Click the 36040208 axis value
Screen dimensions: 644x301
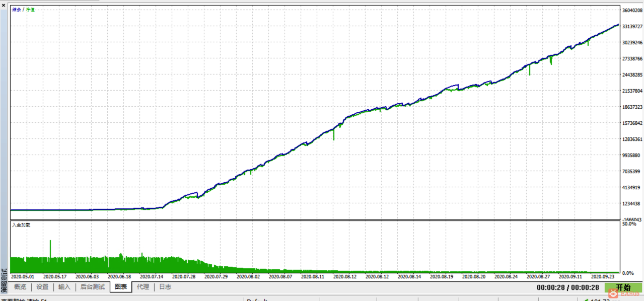[632, 10]
